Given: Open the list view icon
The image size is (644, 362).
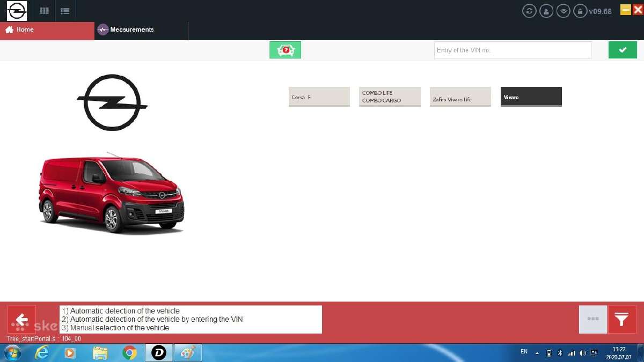Looking at the screenshot, I should (65, 11).
